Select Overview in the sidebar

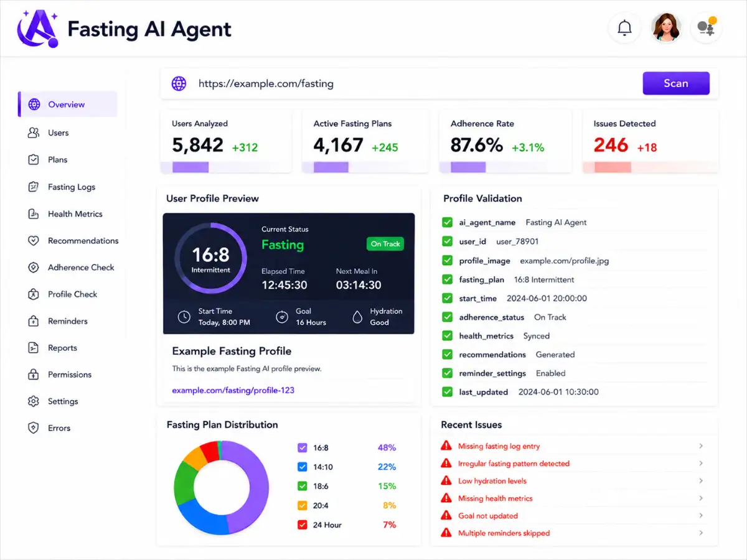pos(67,105)
